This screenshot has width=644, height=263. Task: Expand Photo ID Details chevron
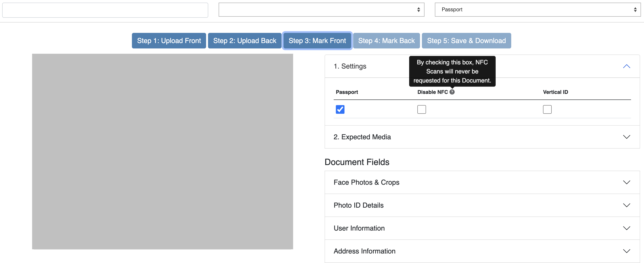point(626,205)
